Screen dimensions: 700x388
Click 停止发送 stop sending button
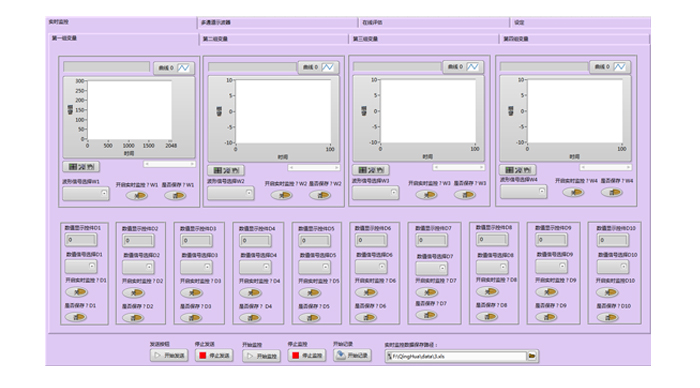tap(214, 355)
